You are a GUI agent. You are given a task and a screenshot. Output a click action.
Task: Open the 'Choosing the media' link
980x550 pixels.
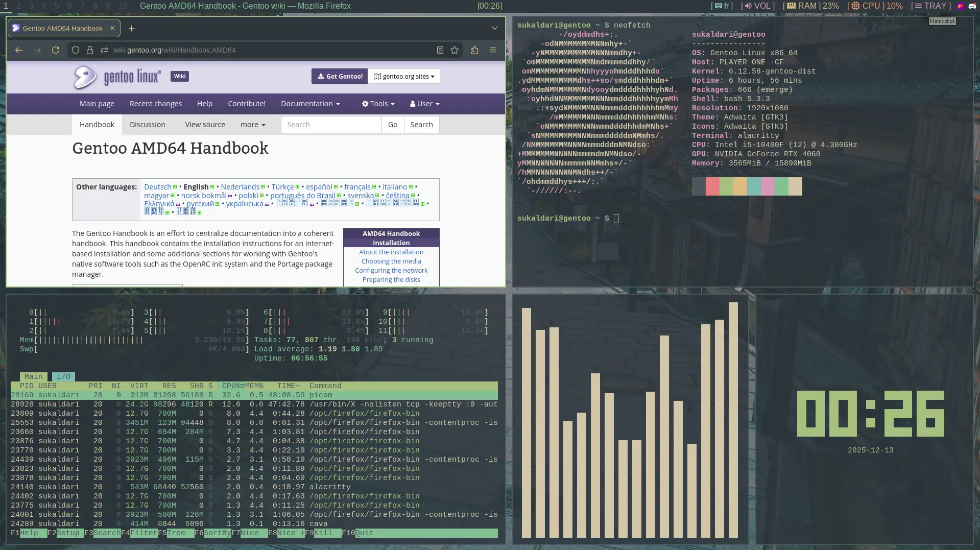pyautogui.click(x=391, y=261)
